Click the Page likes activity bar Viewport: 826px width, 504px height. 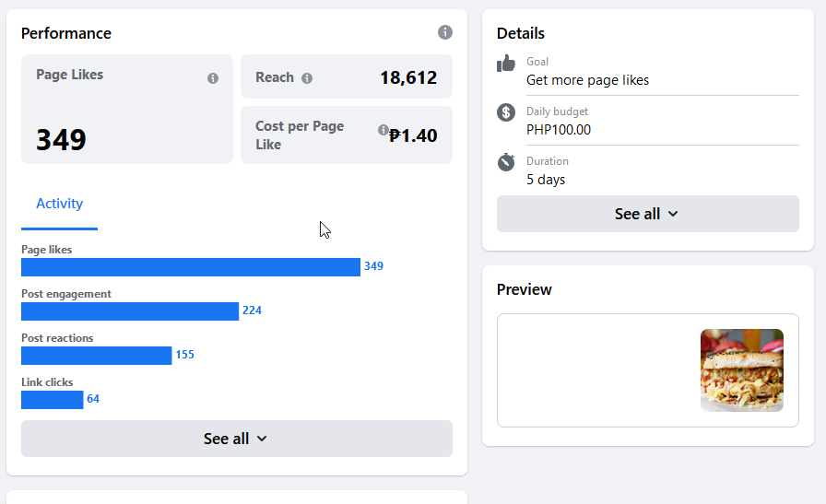(x=190, y=267)
